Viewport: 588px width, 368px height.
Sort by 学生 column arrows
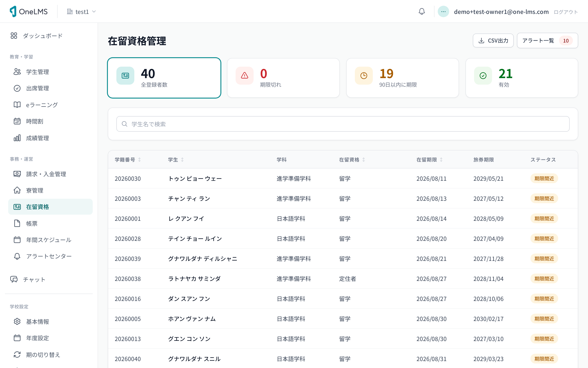[x=182, y=160]
